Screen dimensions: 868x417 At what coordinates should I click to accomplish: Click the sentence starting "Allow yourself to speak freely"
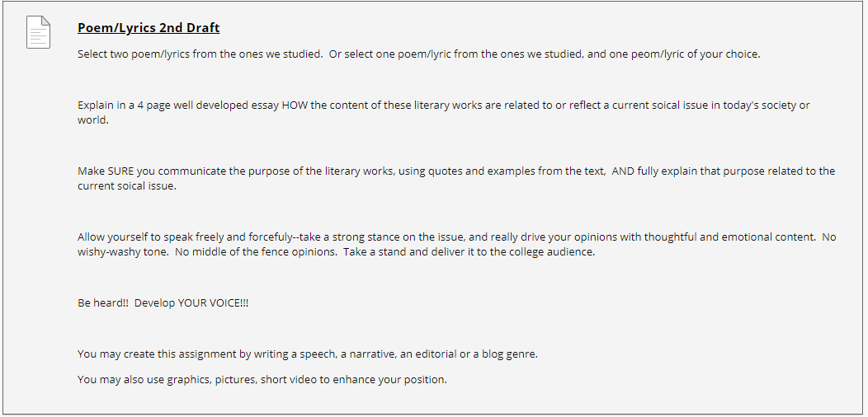[x=446, y=237]
